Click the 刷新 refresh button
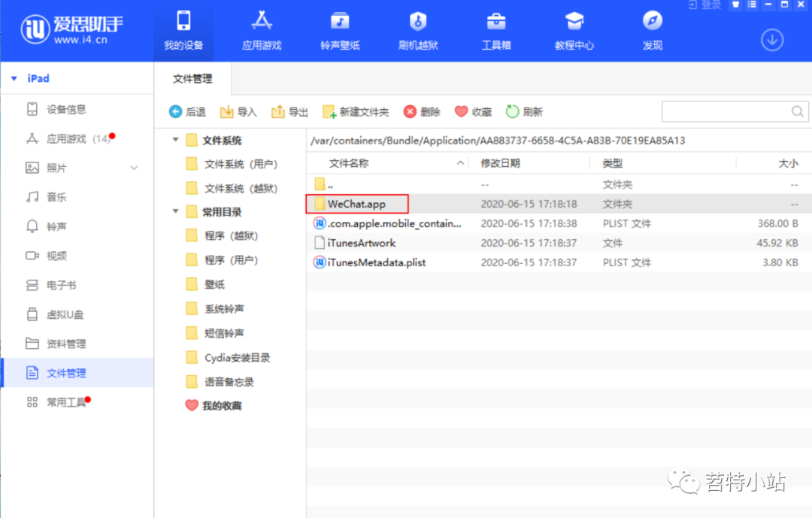The width and height of the screenshot is (812, 518). 524,112
